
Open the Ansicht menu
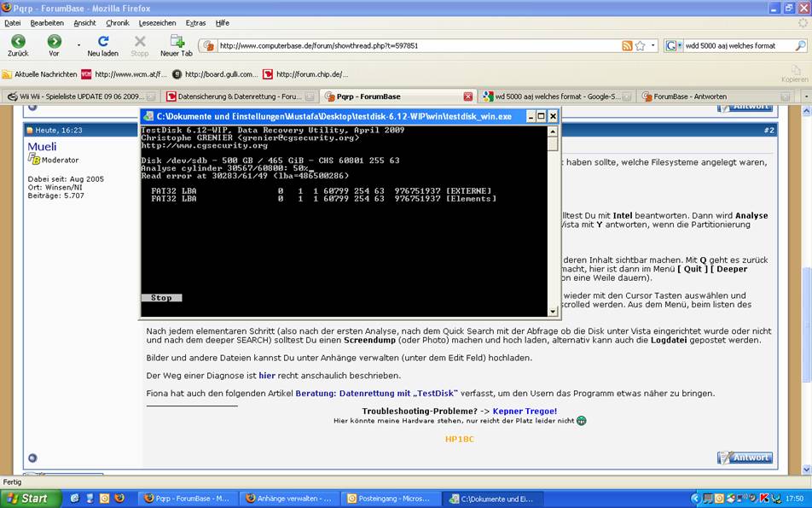pyautogui.click(x=85, y=23)
